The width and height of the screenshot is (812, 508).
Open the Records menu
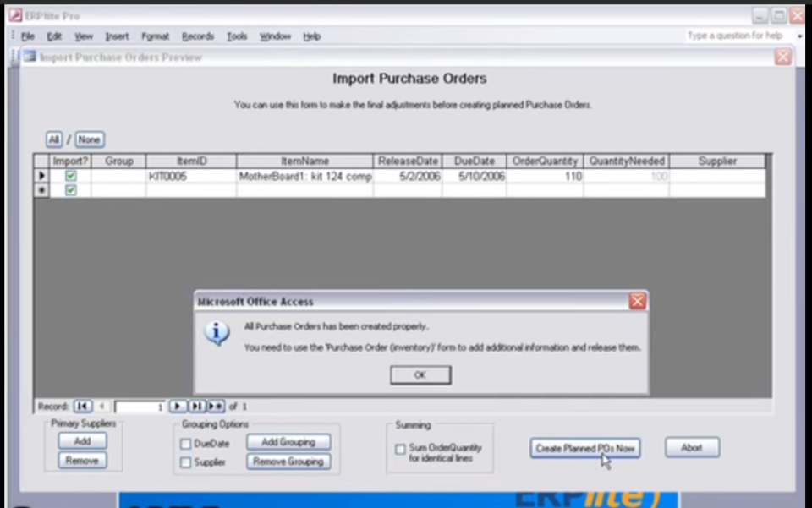(x=198, y=36)
